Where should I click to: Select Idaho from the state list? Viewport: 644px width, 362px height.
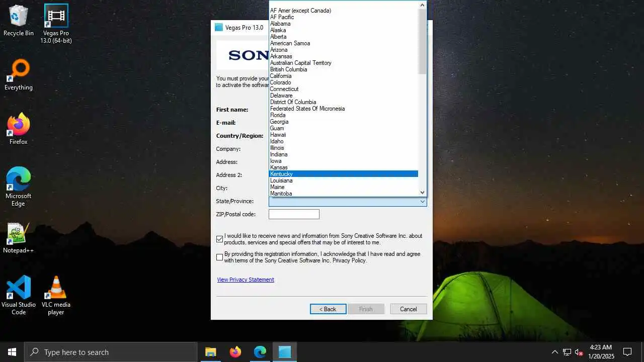click(344, 141)
